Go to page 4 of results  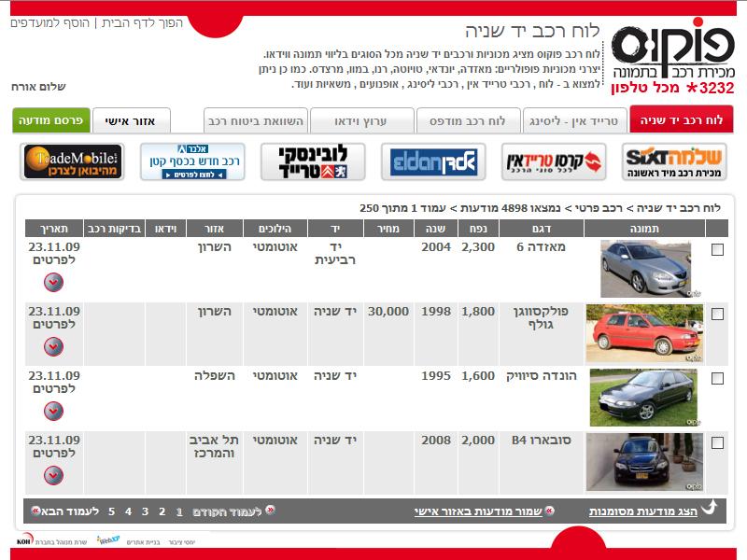click(x=128, y=511)
